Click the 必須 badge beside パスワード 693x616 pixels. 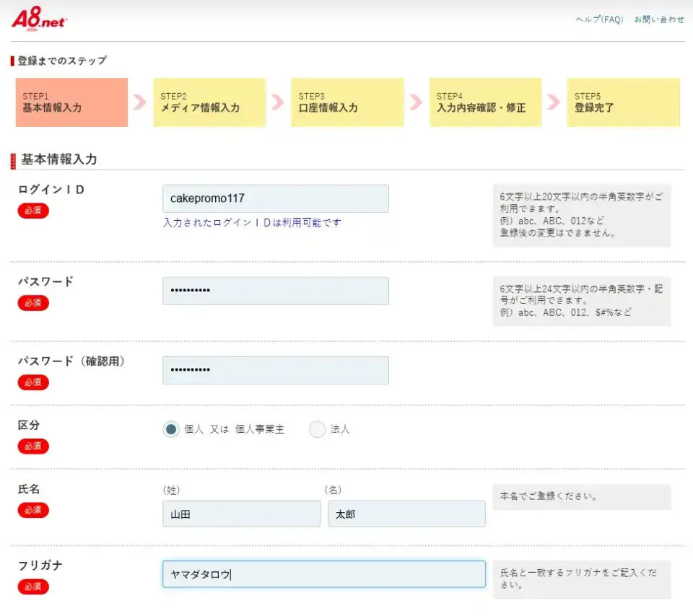[x=32, y=303]
